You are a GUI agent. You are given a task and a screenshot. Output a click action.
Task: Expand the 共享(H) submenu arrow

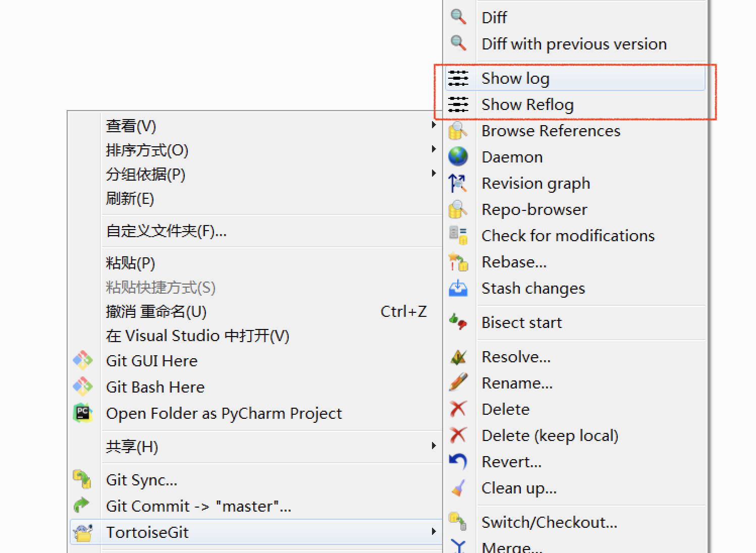point(433,446)
